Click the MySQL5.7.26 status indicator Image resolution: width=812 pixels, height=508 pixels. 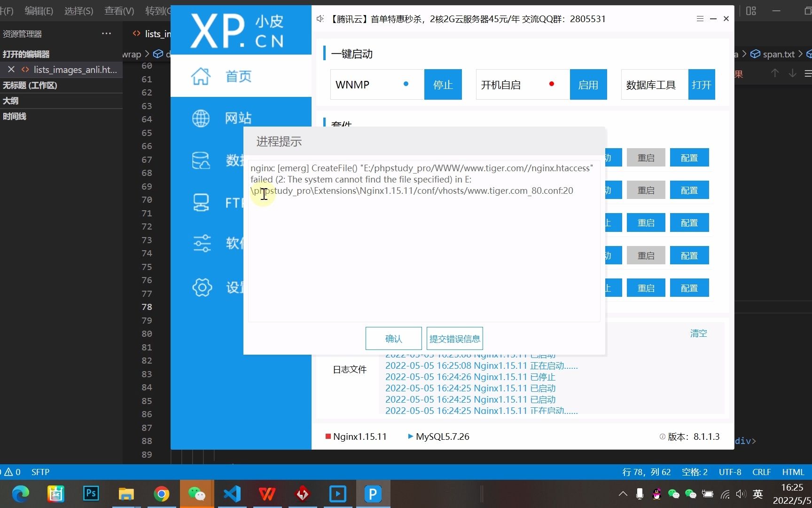(438, 437)
